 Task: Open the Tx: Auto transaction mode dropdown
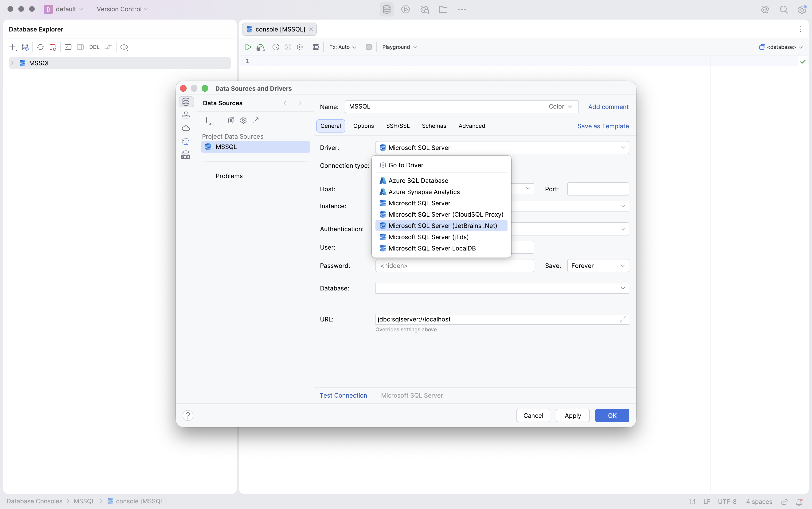click(x=343, y=47)
